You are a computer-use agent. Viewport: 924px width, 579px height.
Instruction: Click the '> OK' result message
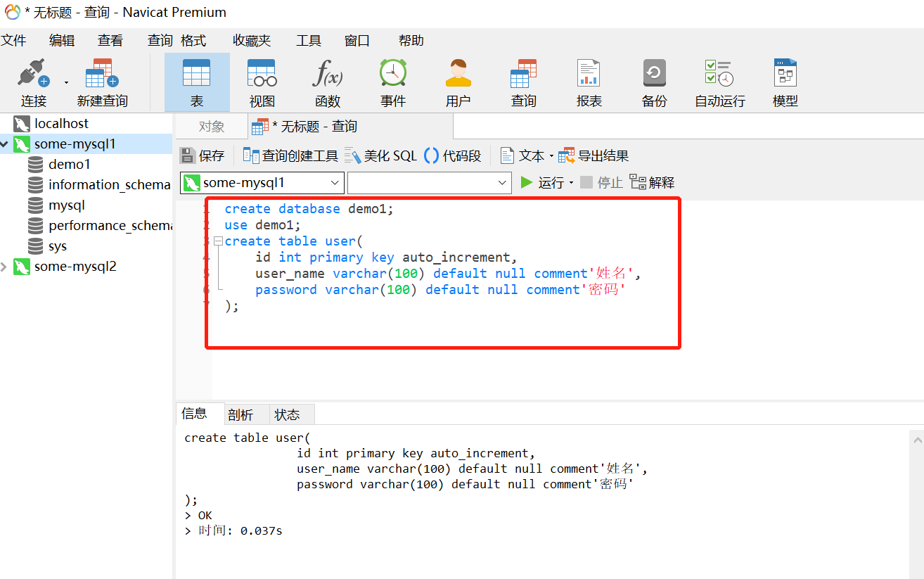[x=198, y=516]
